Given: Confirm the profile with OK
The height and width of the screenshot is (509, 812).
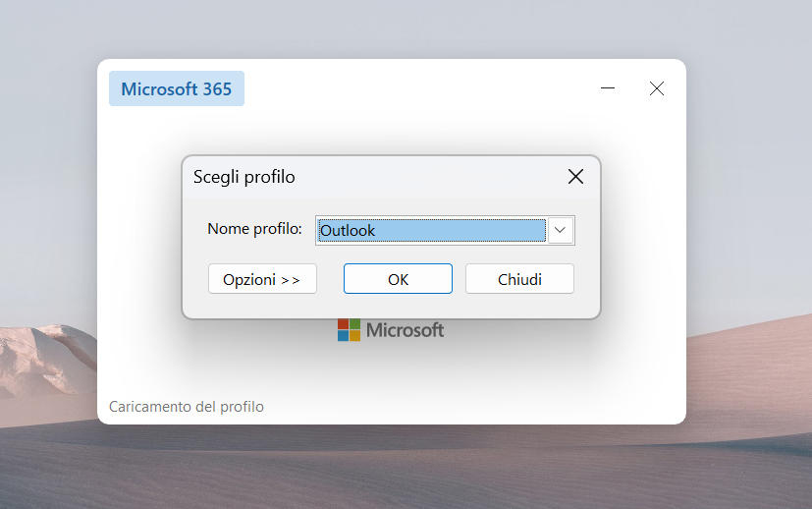Looking at the screenshot, I should (x=398, y=279).
